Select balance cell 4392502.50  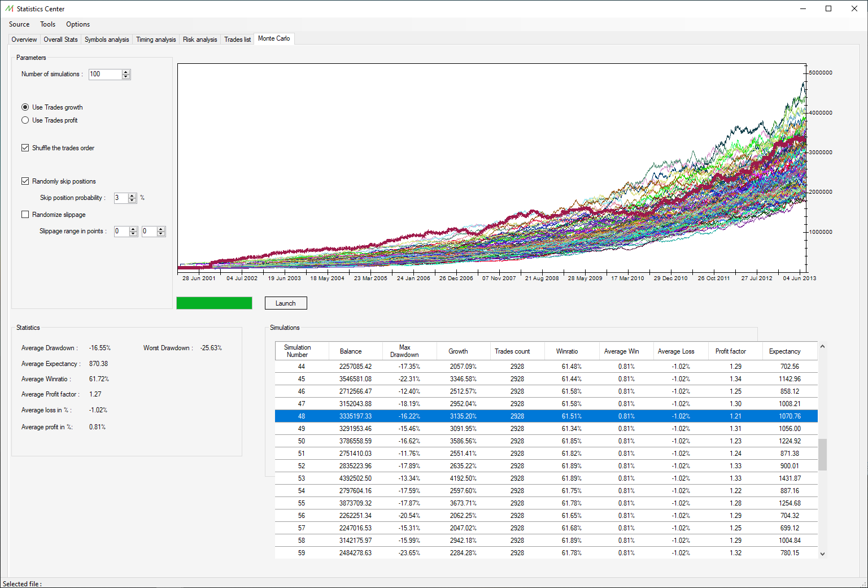click(x=355, y=478)
